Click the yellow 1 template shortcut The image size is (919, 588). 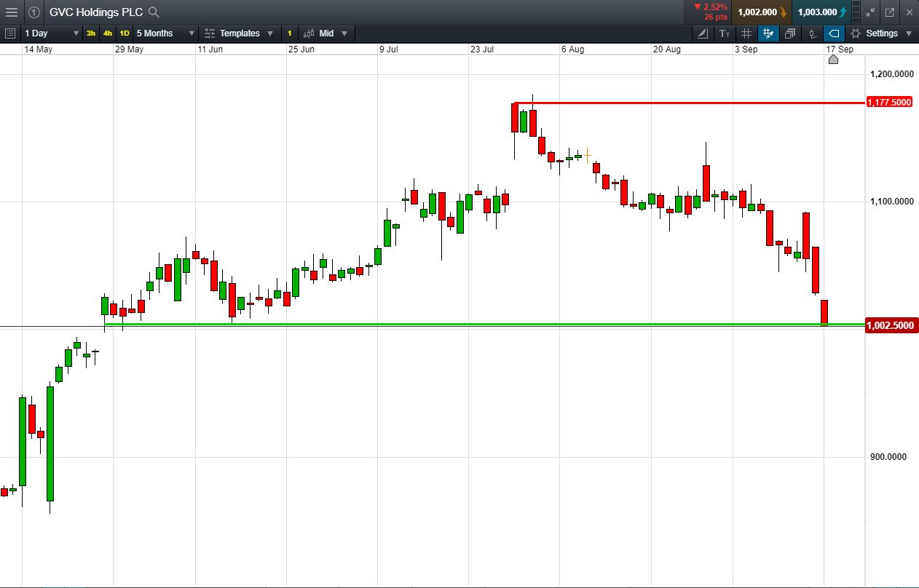289,33
